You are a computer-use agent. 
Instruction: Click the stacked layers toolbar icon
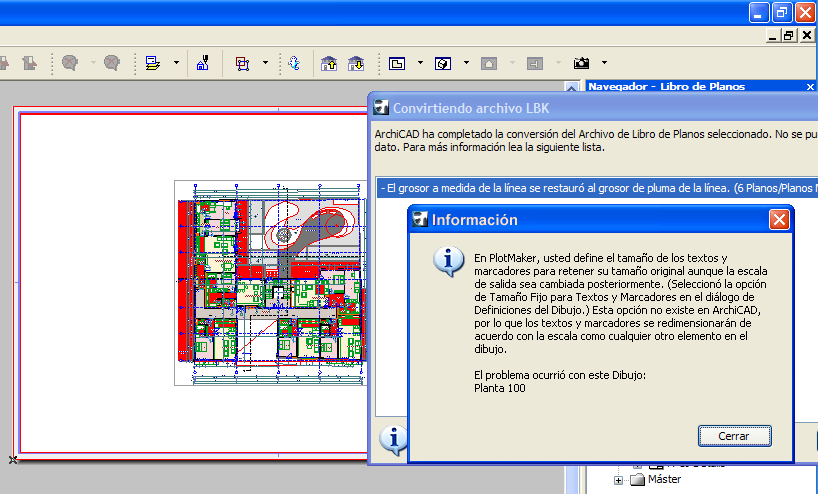click(x=152, y=63)
